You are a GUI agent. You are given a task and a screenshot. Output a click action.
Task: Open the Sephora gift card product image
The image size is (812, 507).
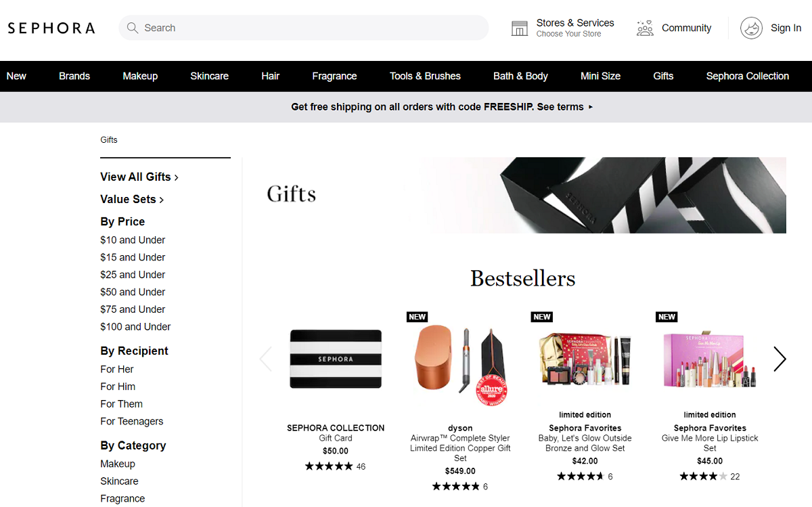336,359
